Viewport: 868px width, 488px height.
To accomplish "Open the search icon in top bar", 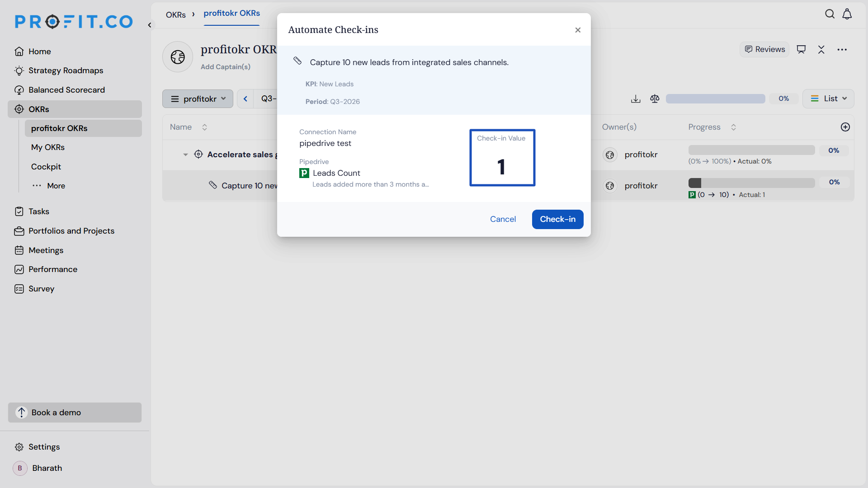I will [830, 14].
